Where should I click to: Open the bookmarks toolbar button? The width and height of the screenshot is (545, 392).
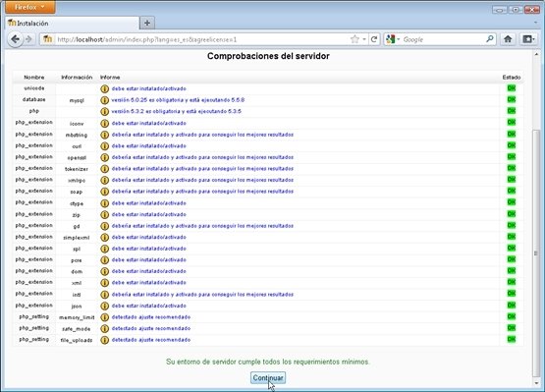(x=528, y=39)
